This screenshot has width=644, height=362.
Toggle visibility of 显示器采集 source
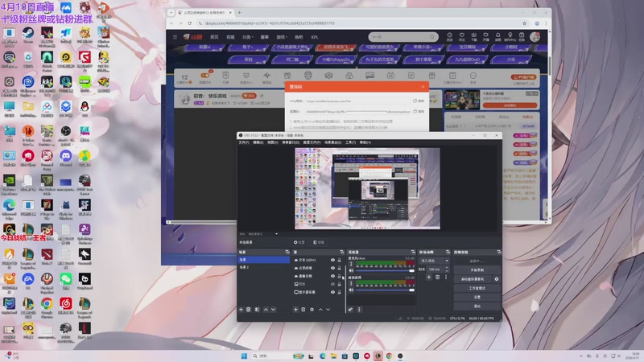coord(332,292)
